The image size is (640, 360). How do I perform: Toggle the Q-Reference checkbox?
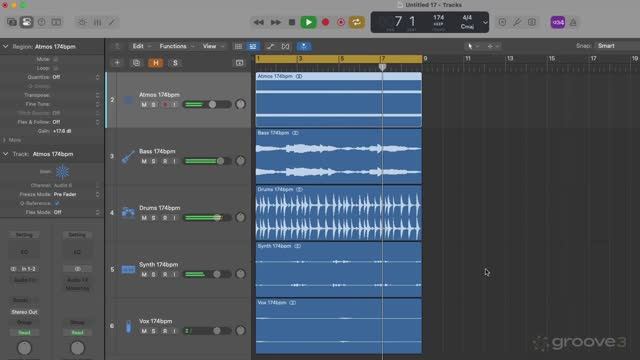[56, 203]
